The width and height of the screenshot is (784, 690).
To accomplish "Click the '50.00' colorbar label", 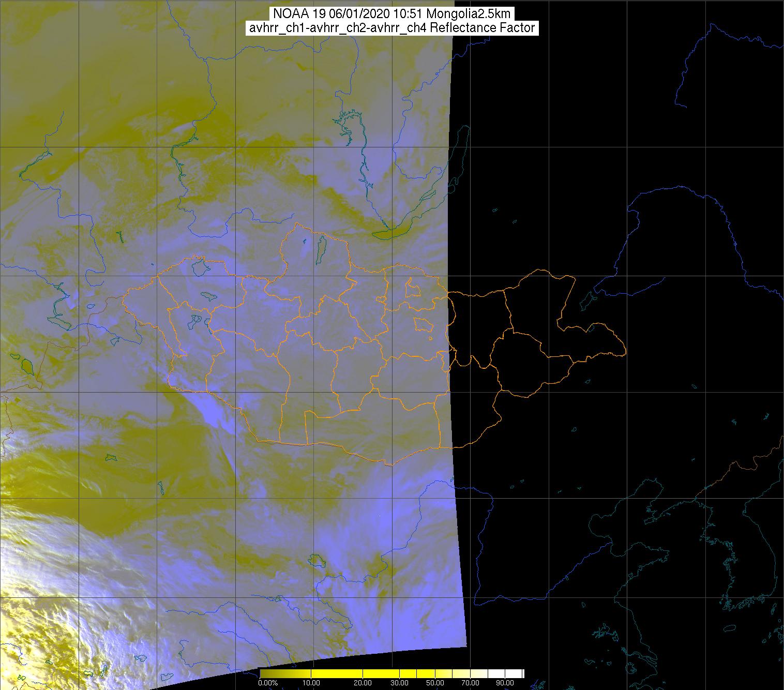I will [435, 683].
